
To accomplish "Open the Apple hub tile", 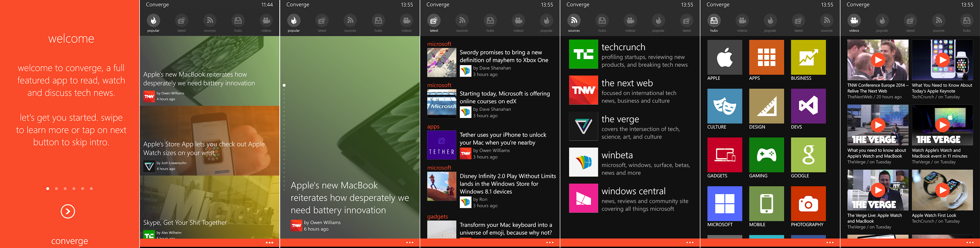I will click(x=724, y=57).
